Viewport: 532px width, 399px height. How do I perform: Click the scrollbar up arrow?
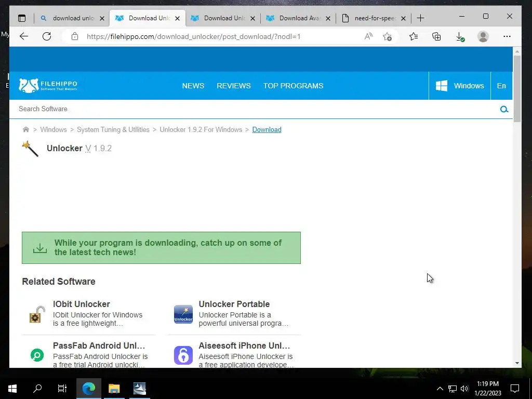(517, 51)
